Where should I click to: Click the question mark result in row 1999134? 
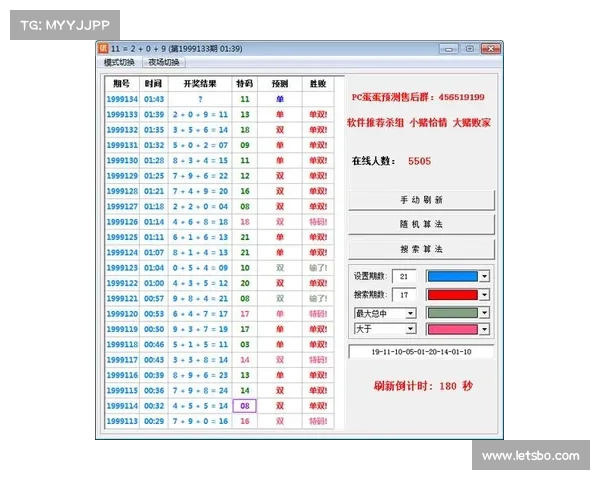pyautogui.click(x=200, y=99)
